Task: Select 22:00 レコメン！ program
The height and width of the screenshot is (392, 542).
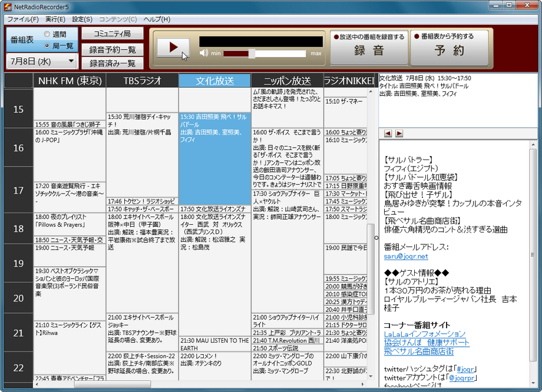Action: (x=214, y=366)
